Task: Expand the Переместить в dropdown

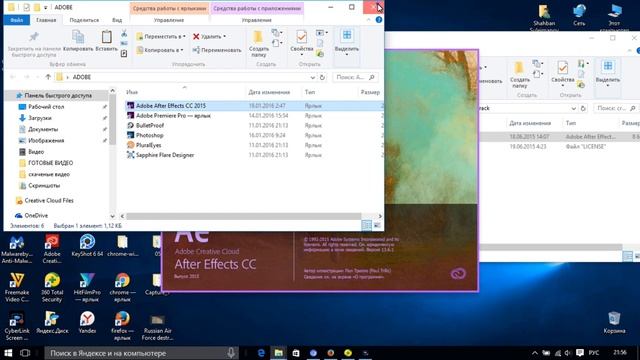Action: point(184,36)
